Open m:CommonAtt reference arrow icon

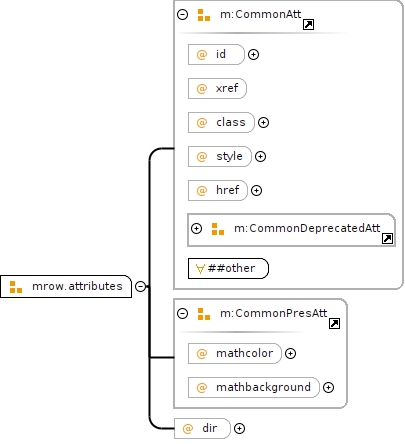pos(308,25)
